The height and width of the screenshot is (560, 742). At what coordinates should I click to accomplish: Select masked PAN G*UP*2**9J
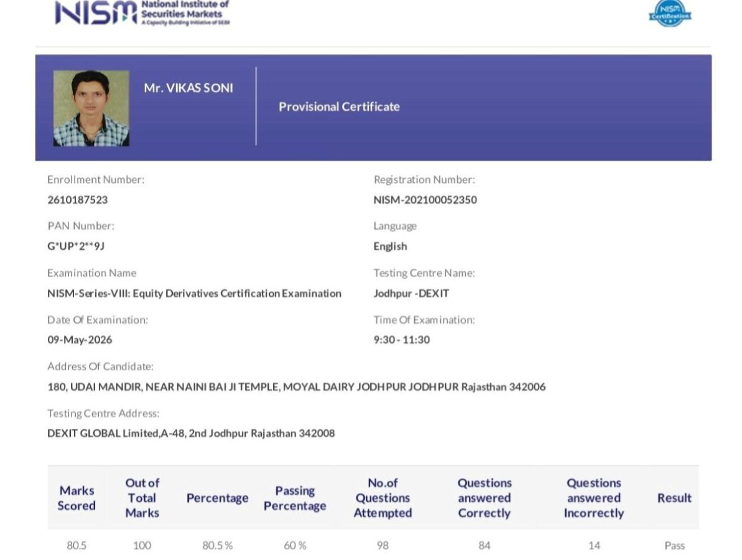pos(76,246)
